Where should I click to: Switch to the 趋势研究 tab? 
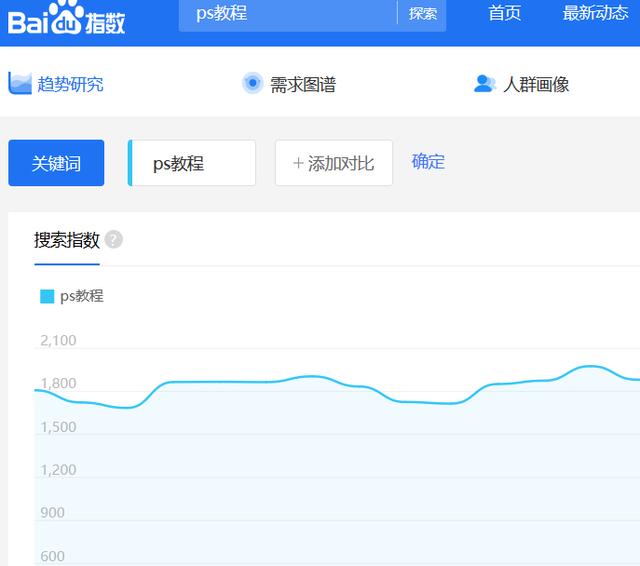70,84
